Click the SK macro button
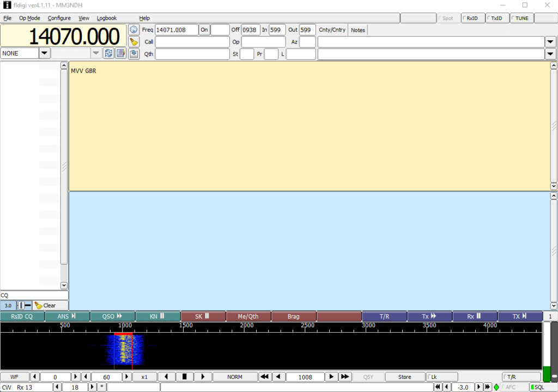Screen dimensions: 558x392 203,316
